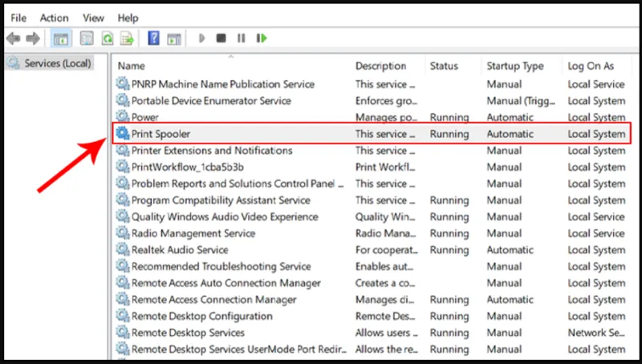
Task: Click 'Enforces gro...' description cell
Action: 386,100
